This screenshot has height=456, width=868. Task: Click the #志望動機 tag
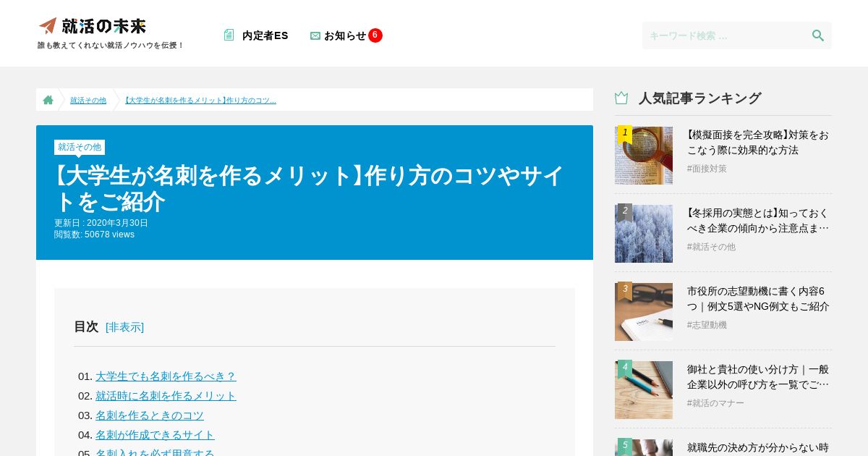[x=707, y=325]
